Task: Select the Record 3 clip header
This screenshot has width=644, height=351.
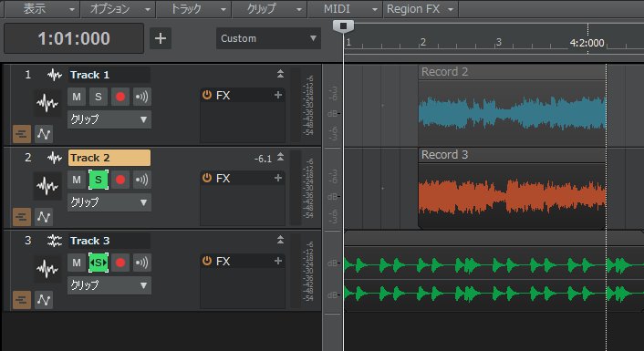Action: pos(512,155)
